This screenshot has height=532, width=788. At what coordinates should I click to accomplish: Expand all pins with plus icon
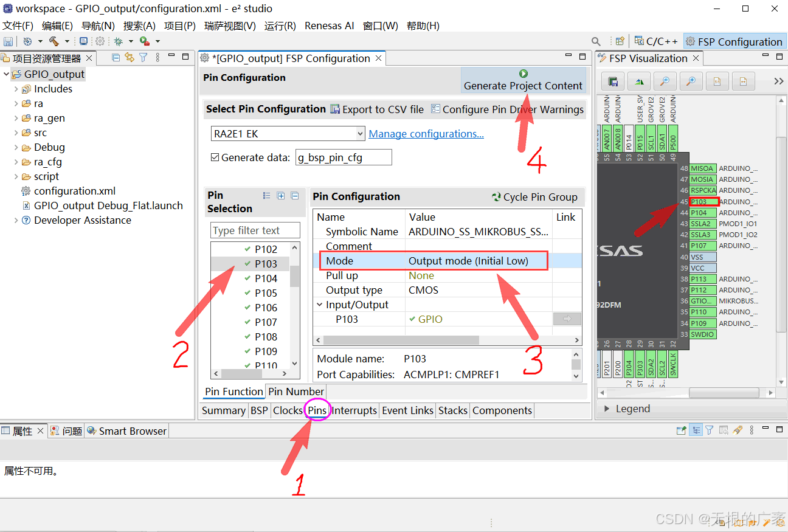[281, 196]
